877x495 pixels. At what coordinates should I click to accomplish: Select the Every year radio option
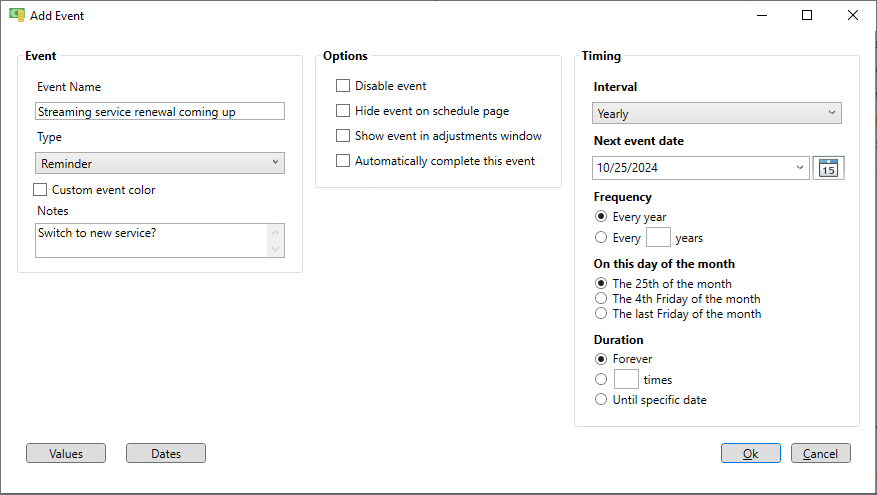[601, 217]
